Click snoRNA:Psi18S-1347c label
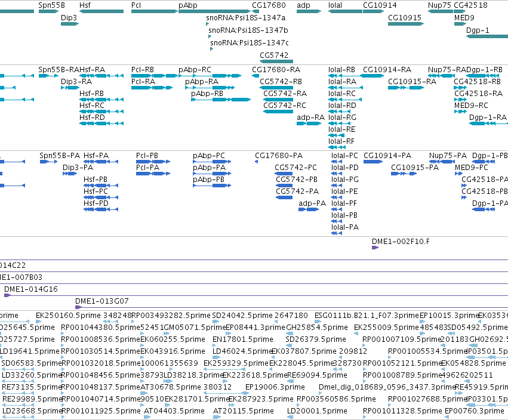Viewport: 508px width, 420px height. [250, 43]
